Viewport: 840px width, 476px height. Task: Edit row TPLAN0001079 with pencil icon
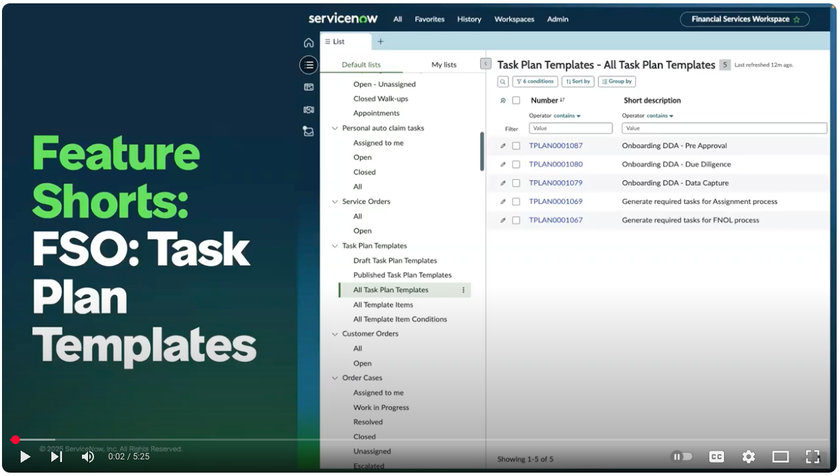(502, 183)
